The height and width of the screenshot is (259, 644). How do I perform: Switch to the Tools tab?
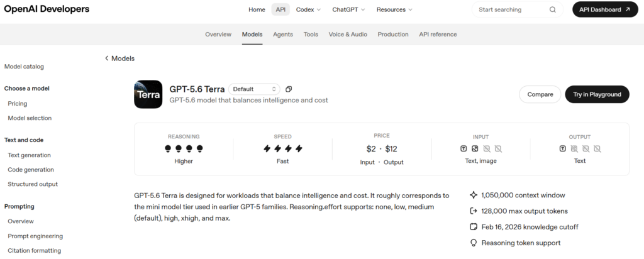[311, 35]
